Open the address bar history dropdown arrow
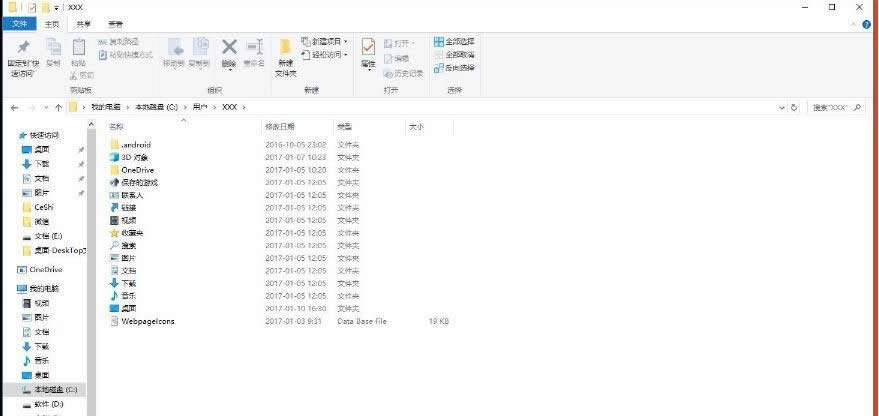The image size is (879, 416). pyautogui.click(x=779, y=107)
